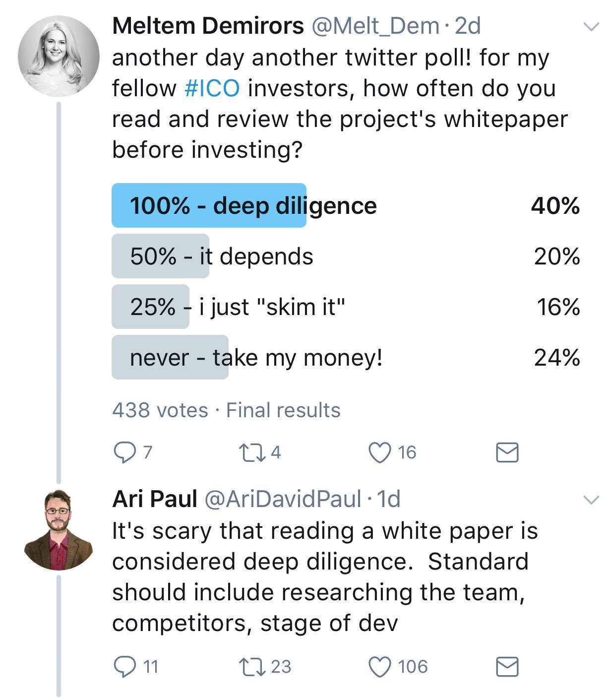View Meltem Demirors' profile picture

[x=59, y=55]
